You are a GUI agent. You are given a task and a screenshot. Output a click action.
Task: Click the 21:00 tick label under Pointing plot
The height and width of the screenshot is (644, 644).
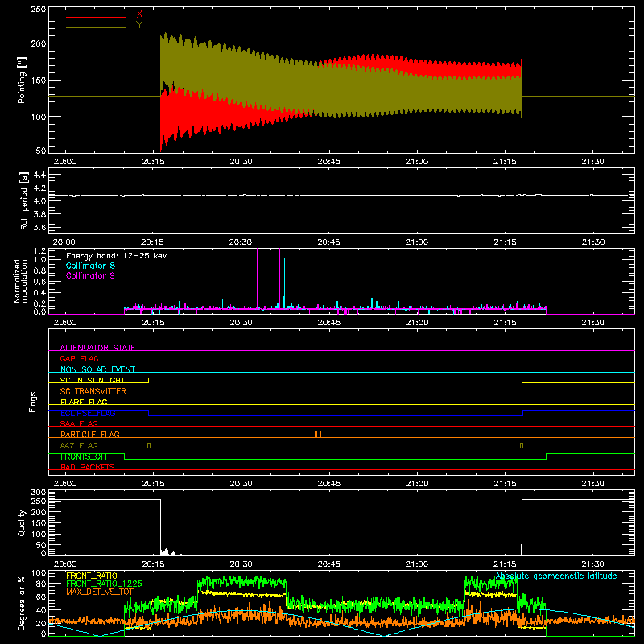[x=417, y=162]
